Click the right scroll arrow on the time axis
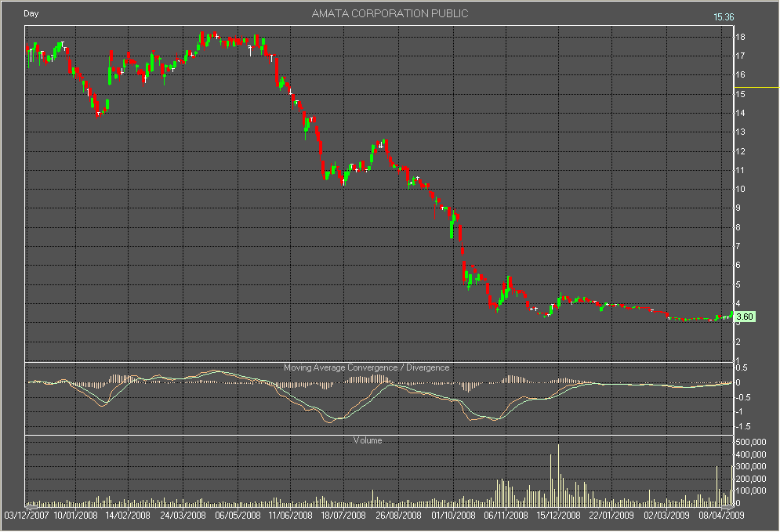780x532 pixels. [727, 507]
